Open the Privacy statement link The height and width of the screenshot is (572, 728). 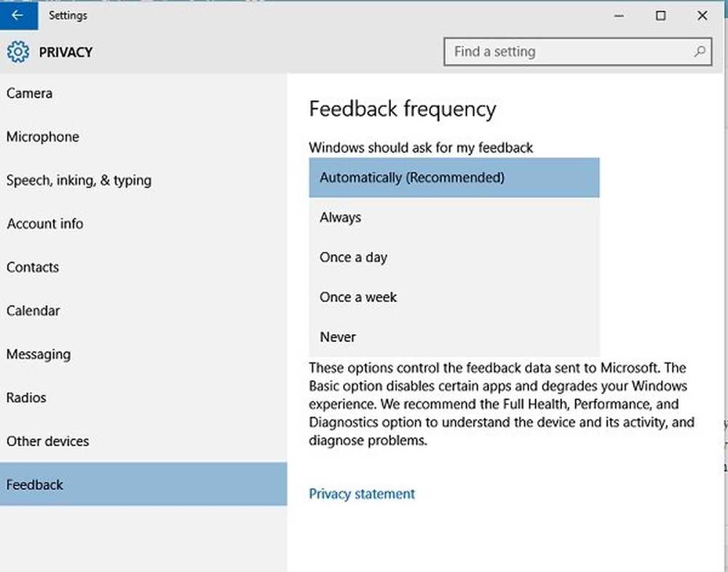point(362,493)
